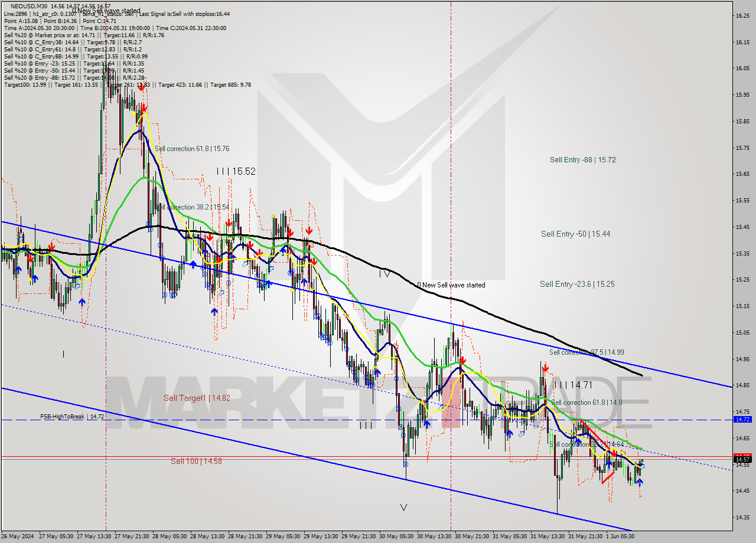756x543 pixels.
Task: Click the 16.25 price level on the scale
Action: click(x=742, y=16)
